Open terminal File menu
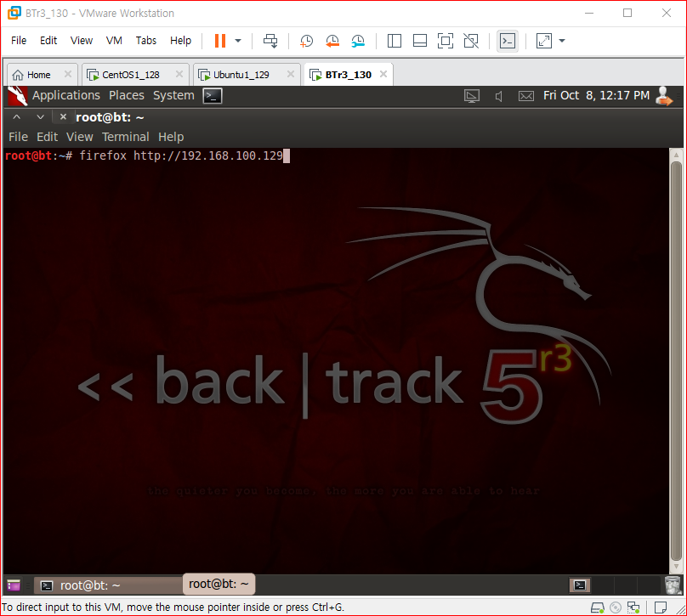The width and height of the screenshot is (687, 616). tap(19, 137)
